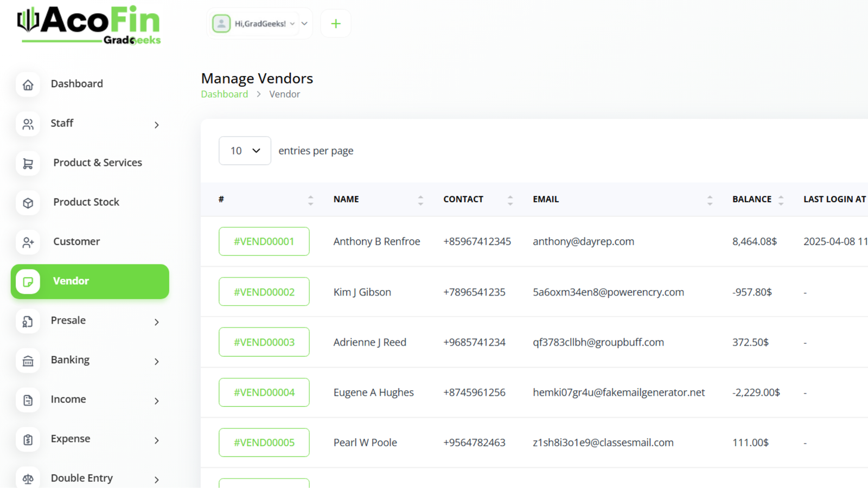
Task: Expand the Staff submenu chevron
Action: pos(156,125)
